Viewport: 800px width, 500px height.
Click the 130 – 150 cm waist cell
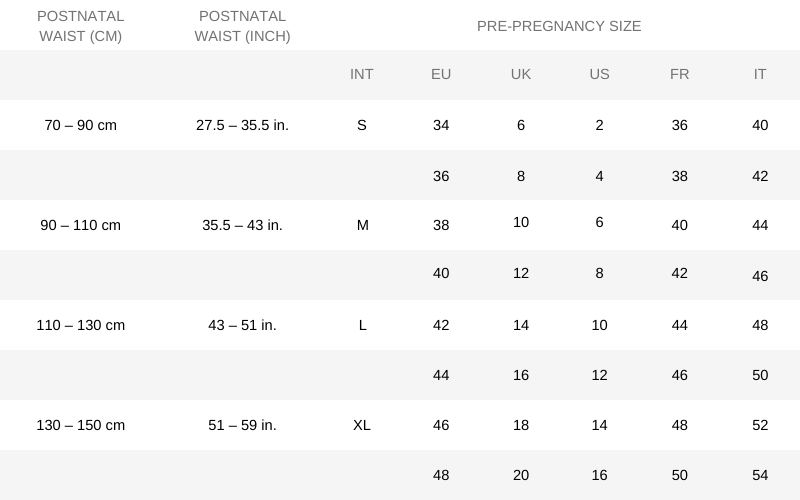[x=80, y=425]
